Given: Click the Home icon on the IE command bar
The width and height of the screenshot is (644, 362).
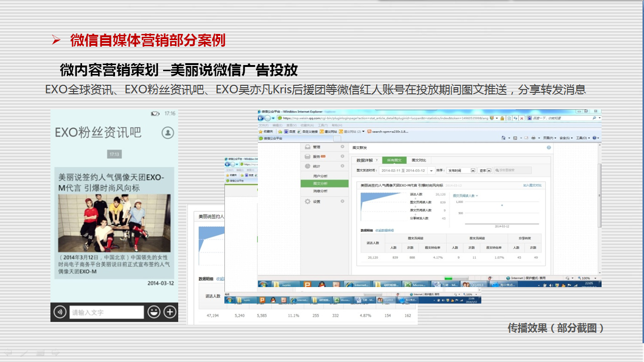Looking at the screenshot, I should pos(503,138).
